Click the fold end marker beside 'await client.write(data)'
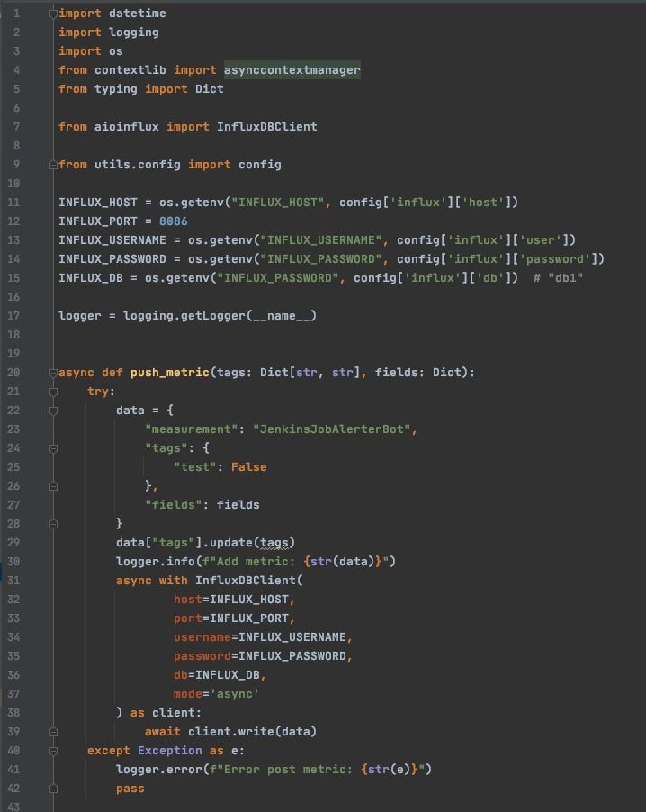 (x=53, y=732)
